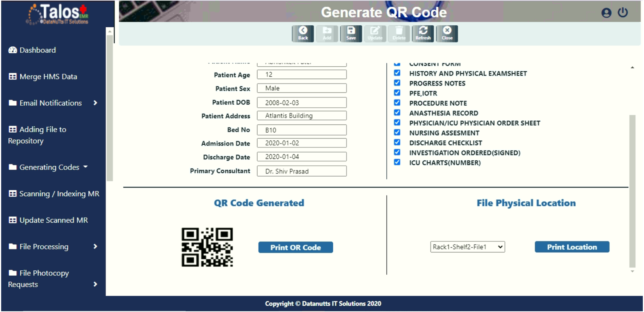The height and width of the screenshot is (312, 644).
Task: Click the Talos EMR logo
Action: point(58,14)
